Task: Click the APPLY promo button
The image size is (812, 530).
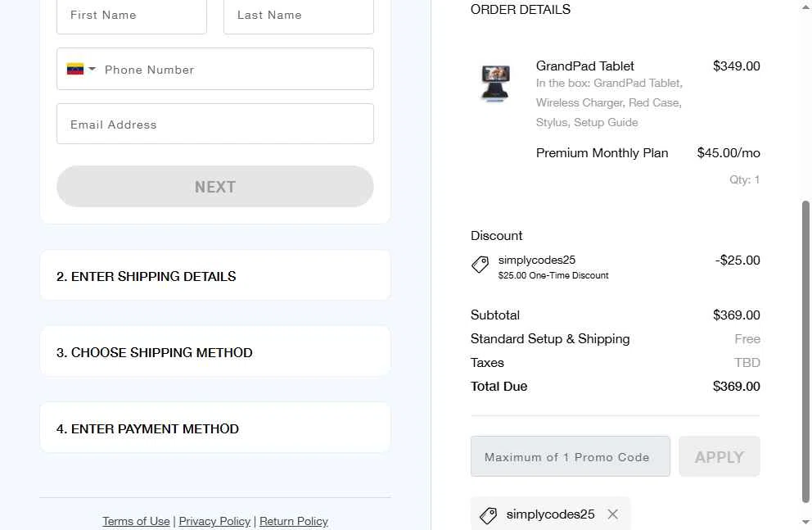Action: tap(720, 456)
